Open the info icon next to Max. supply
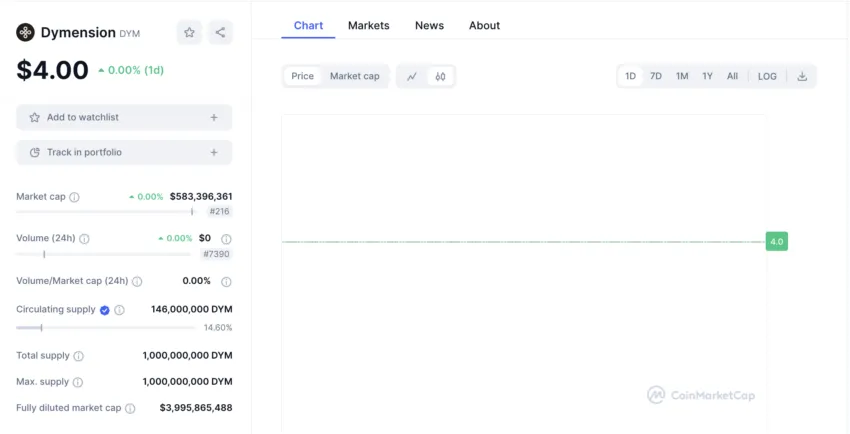 (x=78, y=382)
